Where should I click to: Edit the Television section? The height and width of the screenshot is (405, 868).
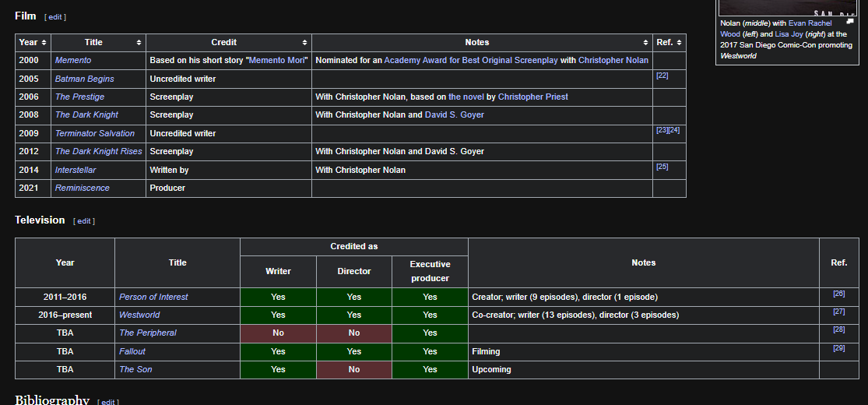[83, 220]
